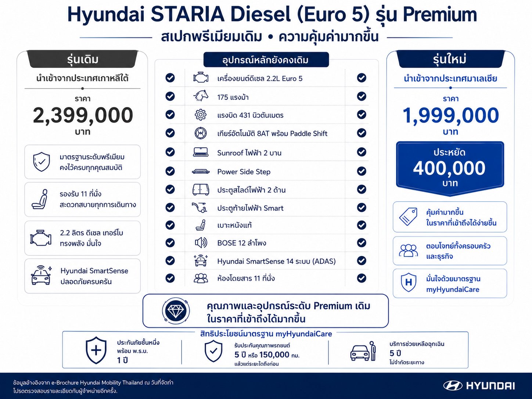Click the มาตรฐานระดับพรีเมียม คงไว้ครบทุกคุณสมบัติ card
This screenshot has width=532, height=399.
pyautogui.click(x=83, y=162)
